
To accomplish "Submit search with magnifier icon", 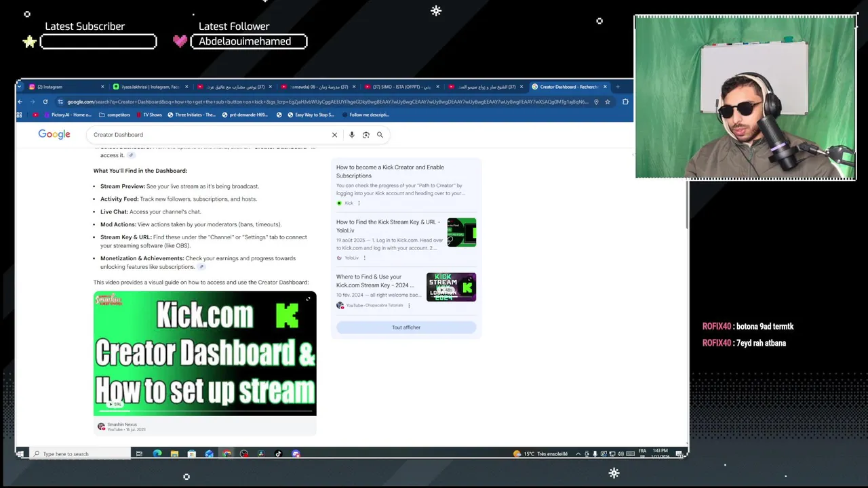I will click(x=380, y=135).
